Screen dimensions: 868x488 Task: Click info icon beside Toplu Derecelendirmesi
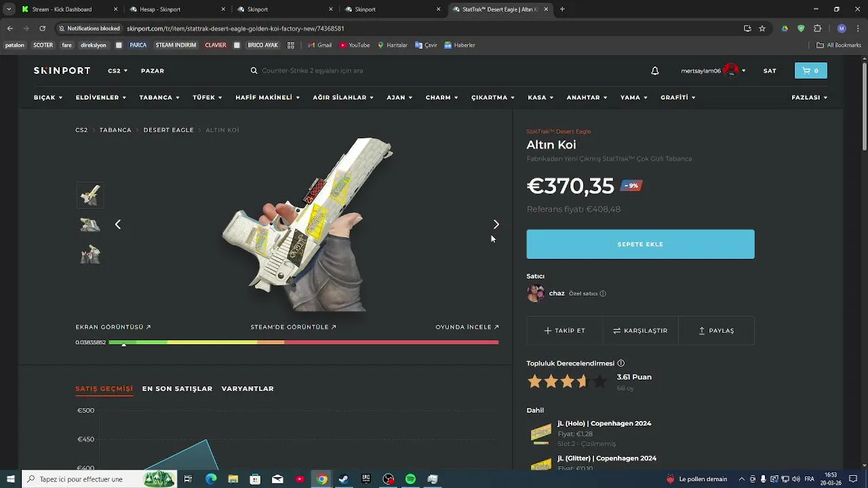621,363
